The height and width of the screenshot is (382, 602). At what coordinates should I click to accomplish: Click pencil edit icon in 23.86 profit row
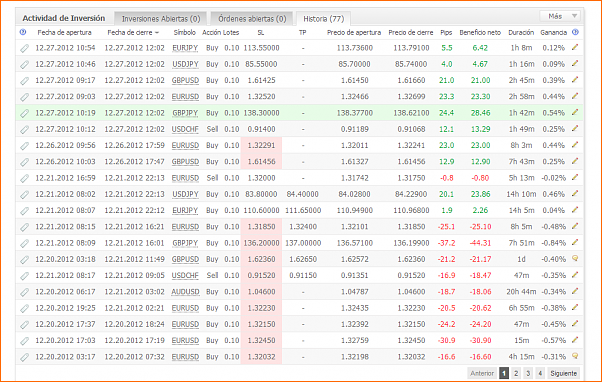(x=575, y=193)
